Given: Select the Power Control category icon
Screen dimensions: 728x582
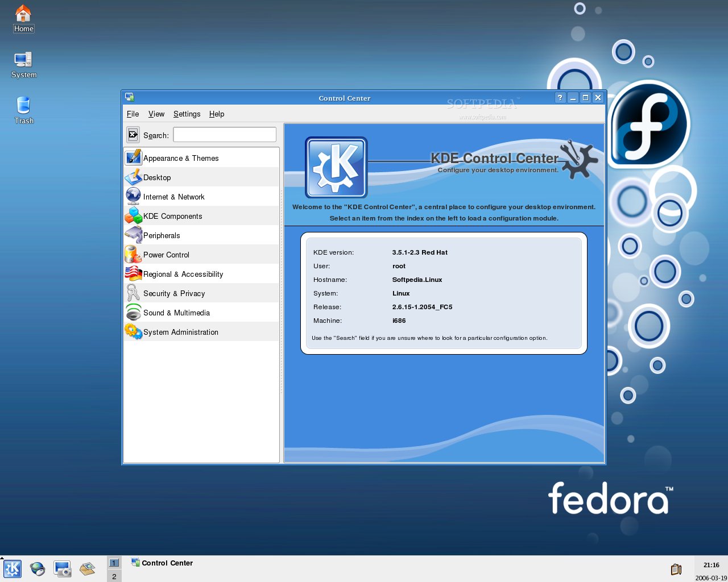Looking at the screenshot, I should 133,255.
